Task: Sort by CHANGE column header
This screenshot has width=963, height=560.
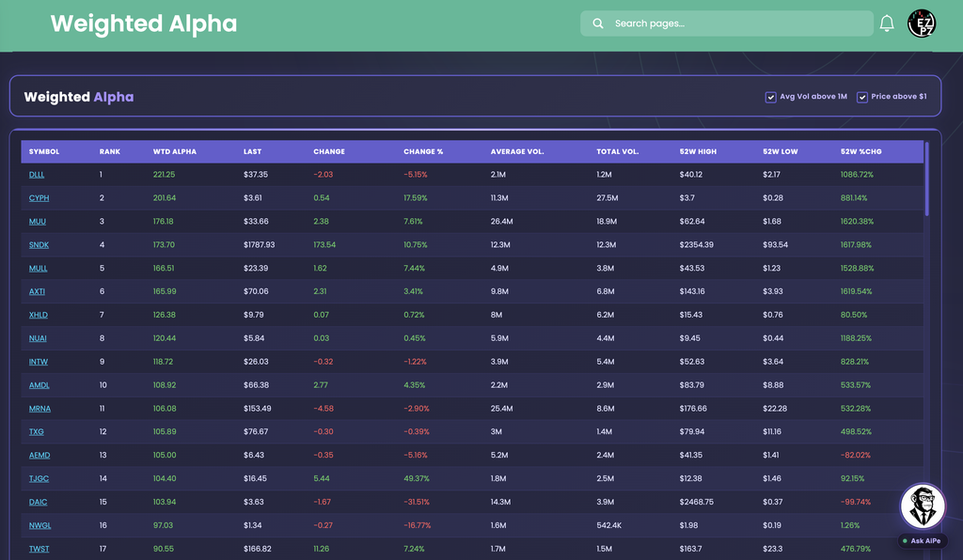Action: 329,151
